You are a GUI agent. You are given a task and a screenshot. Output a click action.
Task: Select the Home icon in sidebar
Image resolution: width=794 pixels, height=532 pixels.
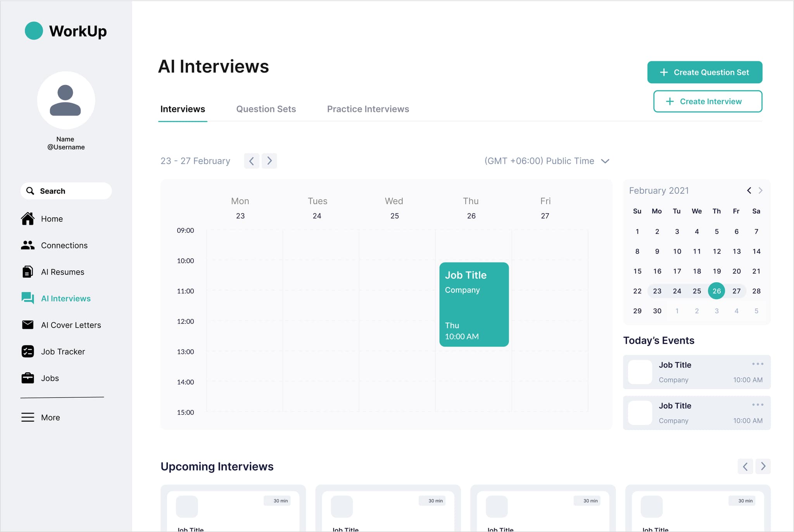click(x=28, y=219)
